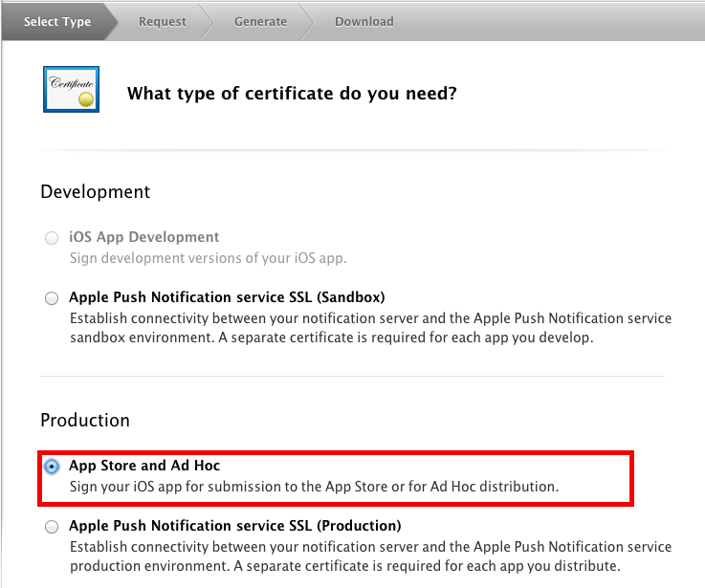705x588 pixels.
Task: Switch to the Download step
Action: [x=364, y=22]
